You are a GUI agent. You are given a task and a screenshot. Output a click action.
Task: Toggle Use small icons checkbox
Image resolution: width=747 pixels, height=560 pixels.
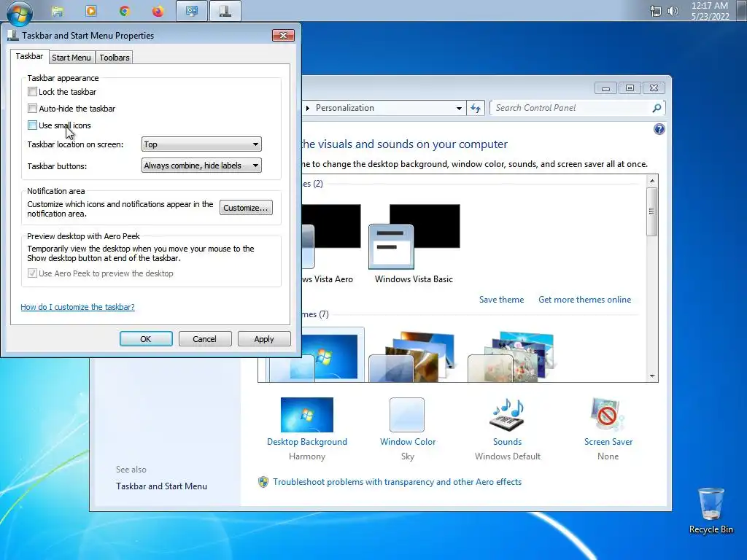[x=32, y=125]
